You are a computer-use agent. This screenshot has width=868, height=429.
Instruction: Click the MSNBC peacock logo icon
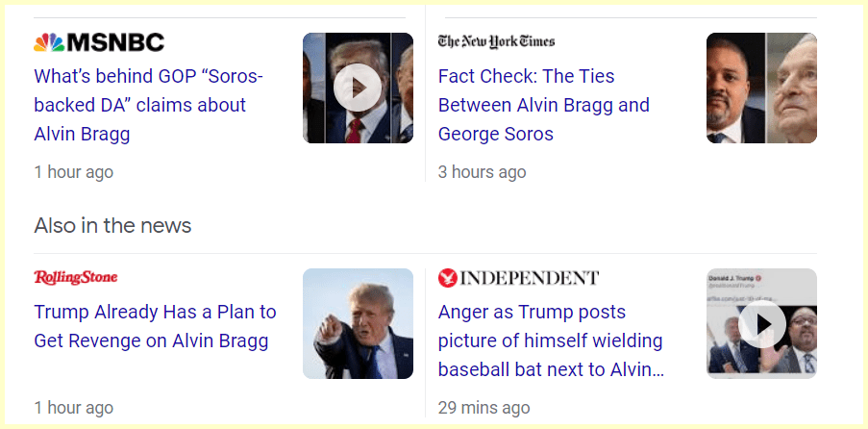coord(49,42)
